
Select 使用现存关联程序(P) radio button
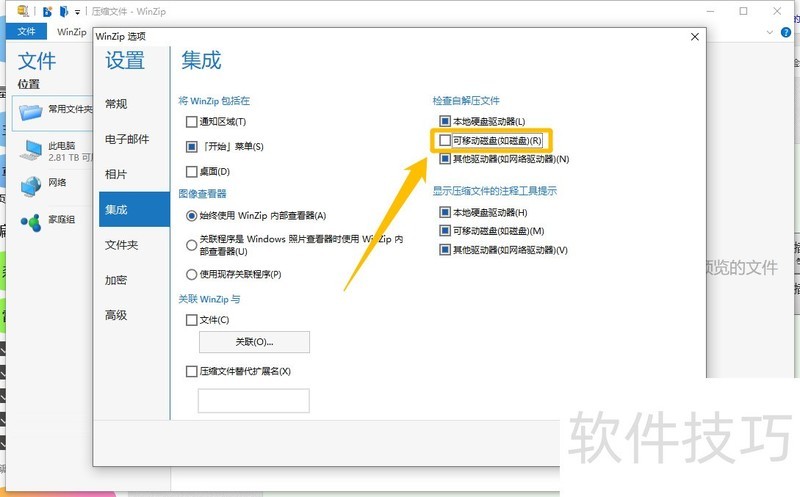click(191, 275)
